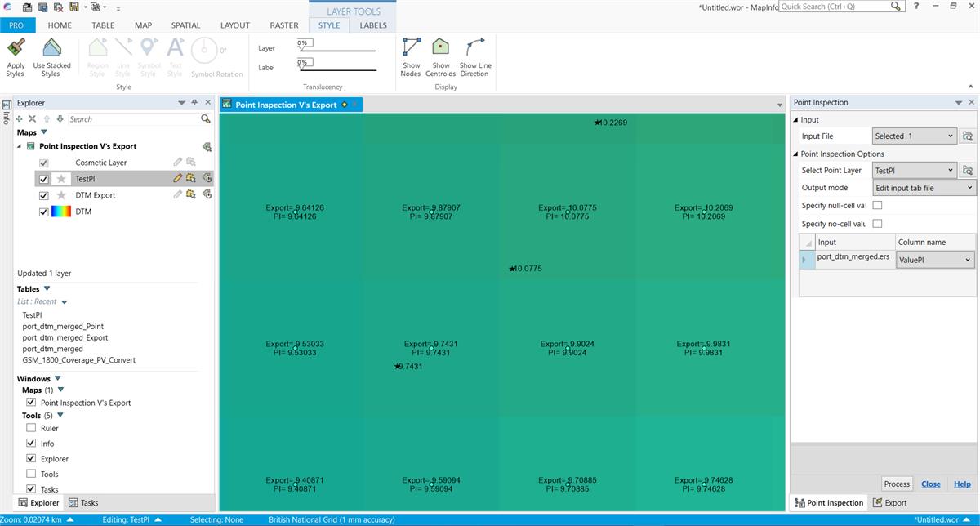Click Use Stacked Styles icon
This screenshot has height=526, width=980.
[x=51, y=49]
